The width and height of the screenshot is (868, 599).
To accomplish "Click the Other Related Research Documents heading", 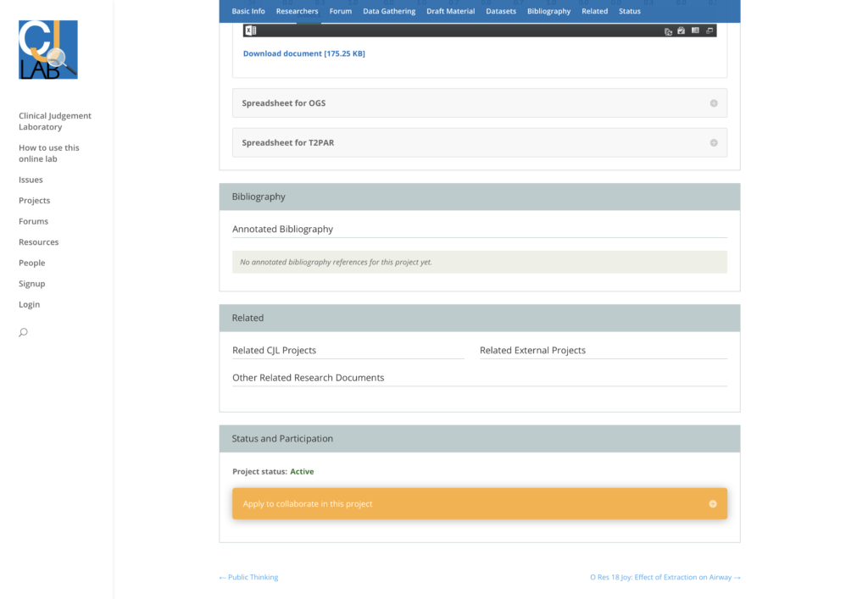I will 308,378.
